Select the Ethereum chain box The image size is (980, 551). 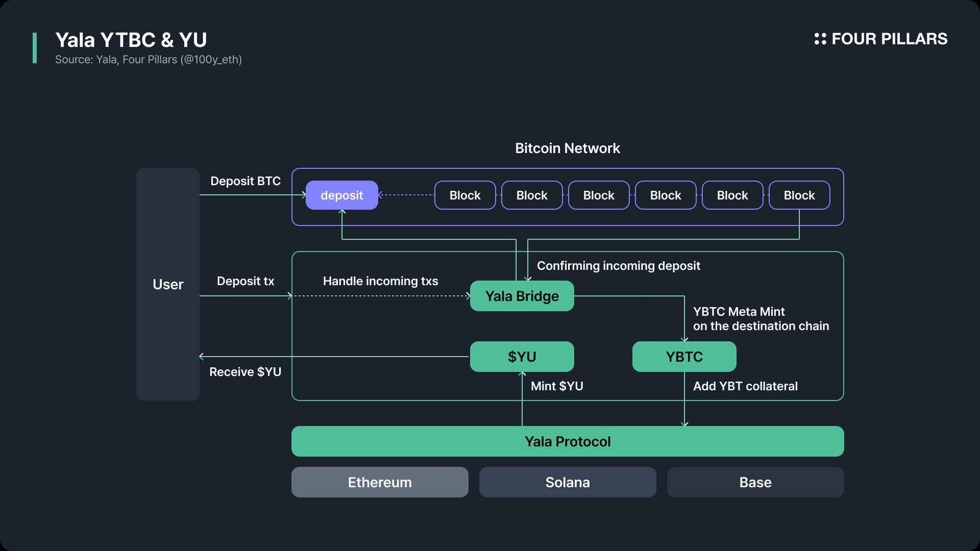[x=380, y=482]
